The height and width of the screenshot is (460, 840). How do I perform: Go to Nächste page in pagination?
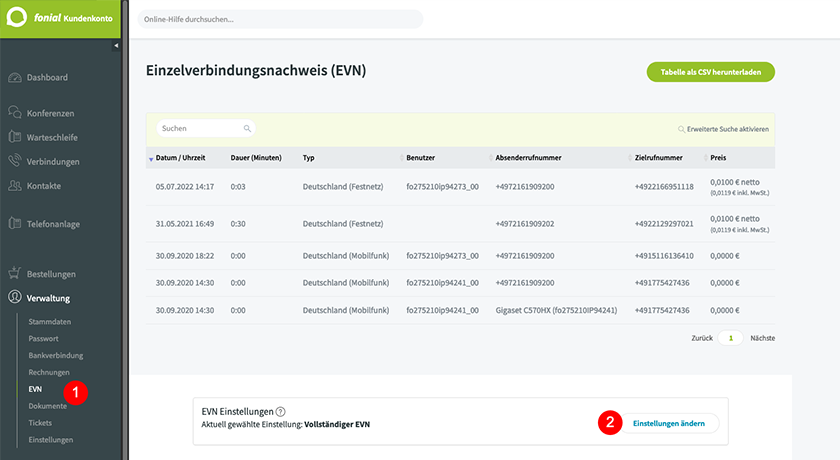[x=762, y=338]
